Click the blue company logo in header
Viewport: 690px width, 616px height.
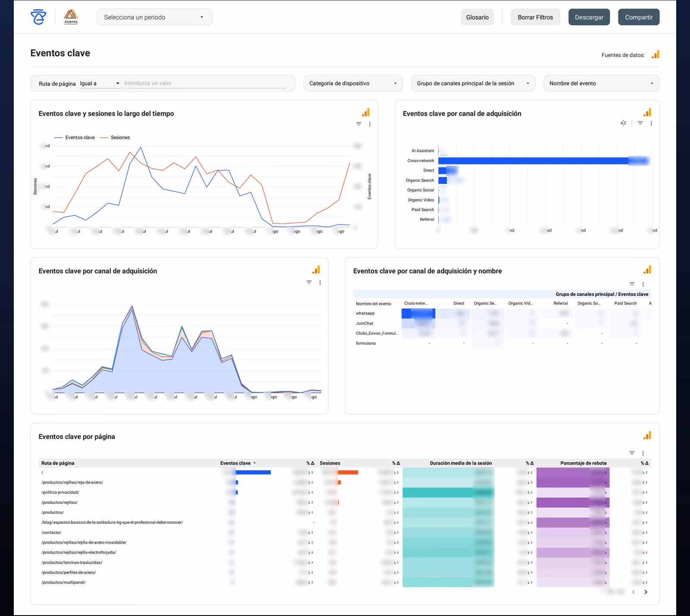(x=38, y=17)
